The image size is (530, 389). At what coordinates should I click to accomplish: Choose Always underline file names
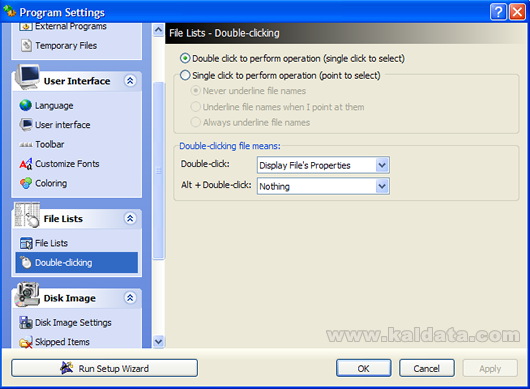click(195, 122)
